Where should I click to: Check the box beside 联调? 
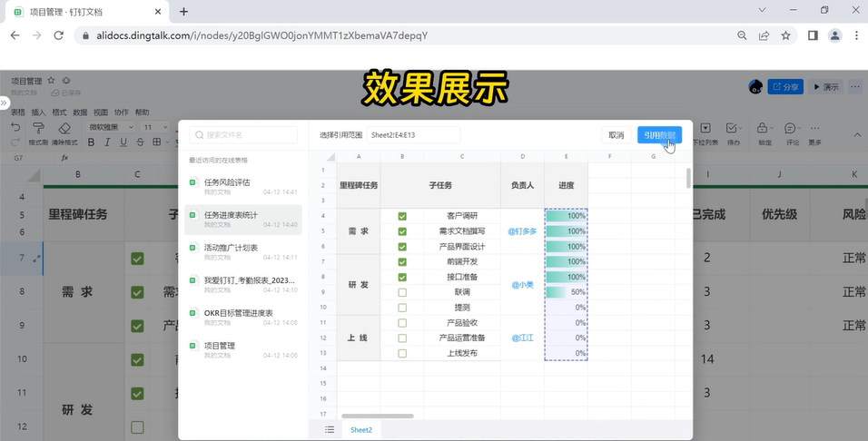click(x=402, y=292)
